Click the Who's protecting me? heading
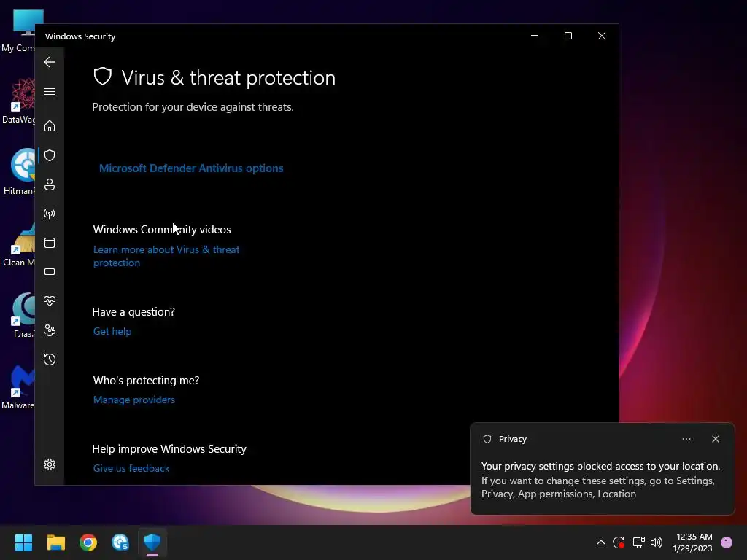This screenshot has width=747, height=560. tap(146, 381)
